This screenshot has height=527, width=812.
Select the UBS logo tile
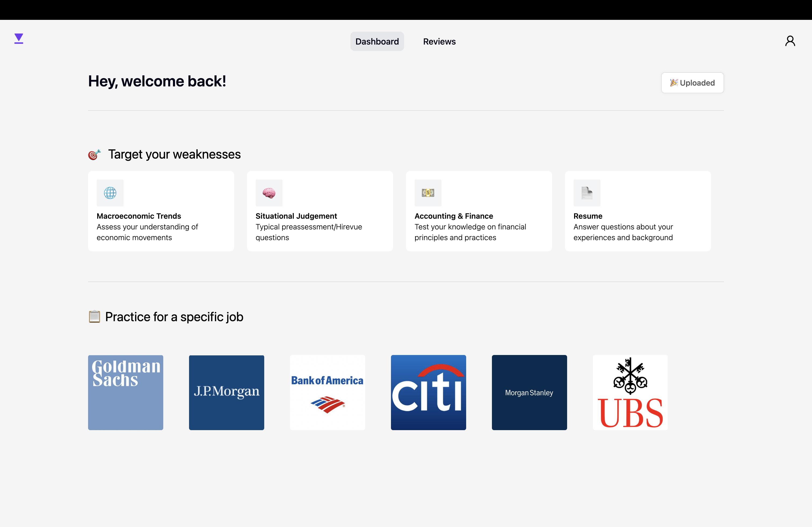coord(630,393)
